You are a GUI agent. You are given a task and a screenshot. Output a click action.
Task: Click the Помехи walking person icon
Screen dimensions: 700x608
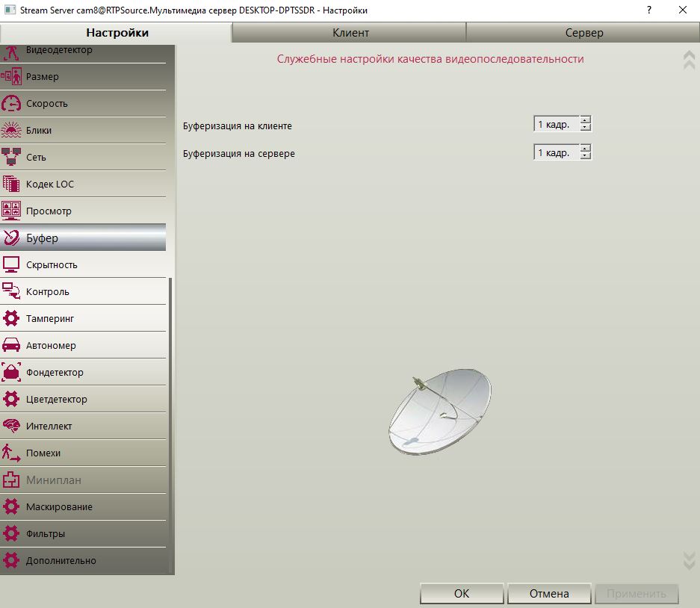11,453
